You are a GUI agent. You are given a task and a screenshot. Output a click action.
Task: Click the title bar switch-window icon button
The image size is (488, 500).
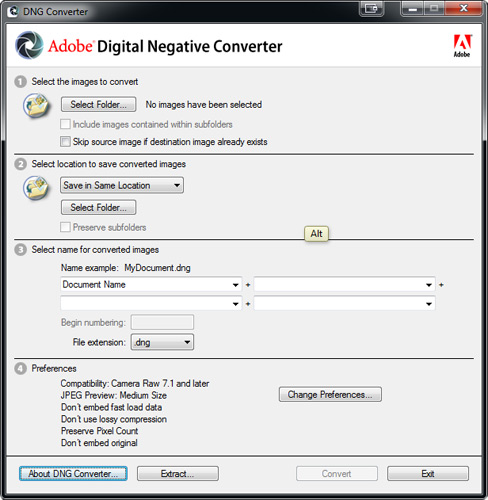(372, 8)
